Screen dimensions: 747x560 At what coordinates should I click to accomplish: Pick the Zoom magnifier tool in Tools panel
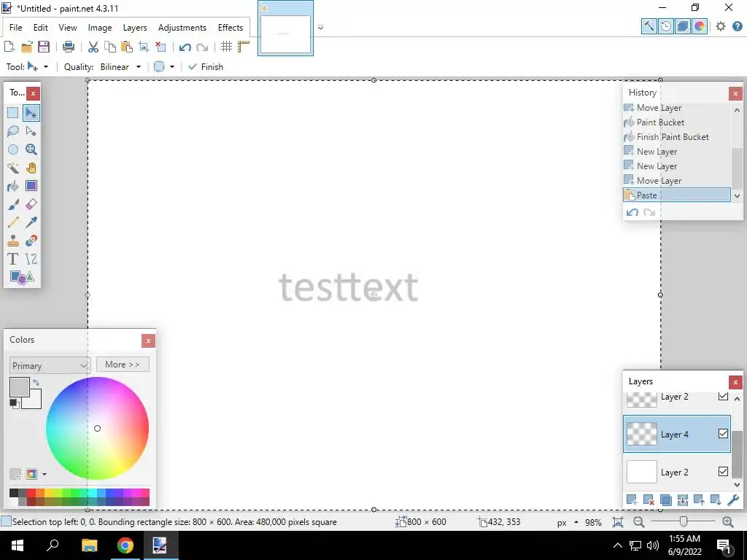(31, 149)
